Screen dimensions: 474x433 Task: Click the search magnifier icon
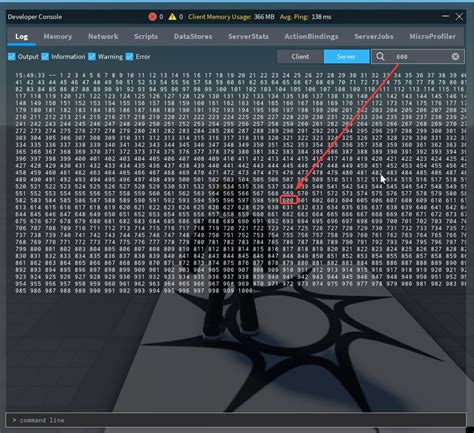tap(380, 57)
